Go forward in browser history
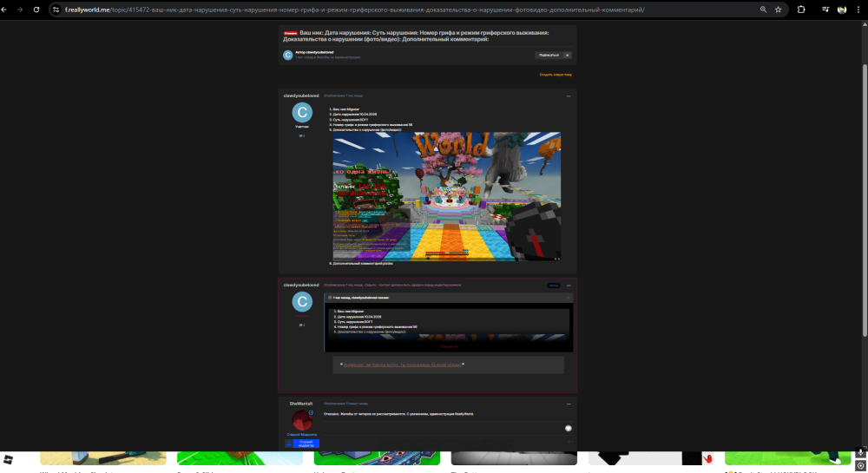The height and width of the screenshot is (473, 868). tap(20, 10)
